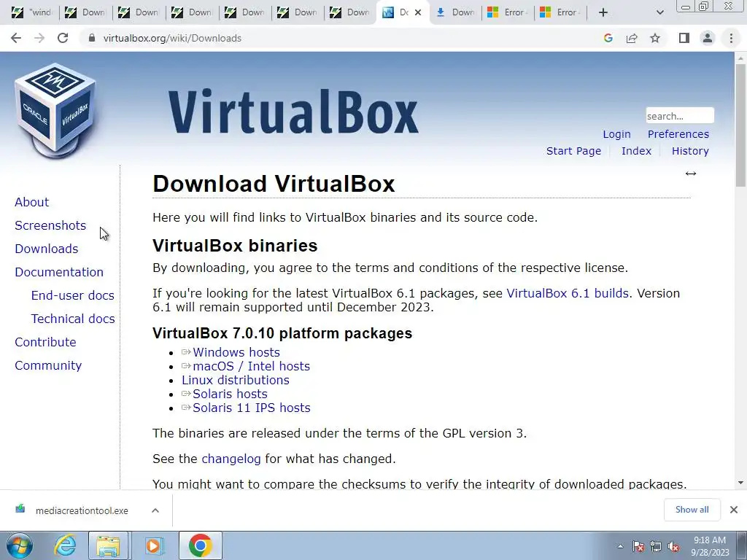The image size is (747, 560).
Task: Go to Start Page link
Action: tap(573, 151)
